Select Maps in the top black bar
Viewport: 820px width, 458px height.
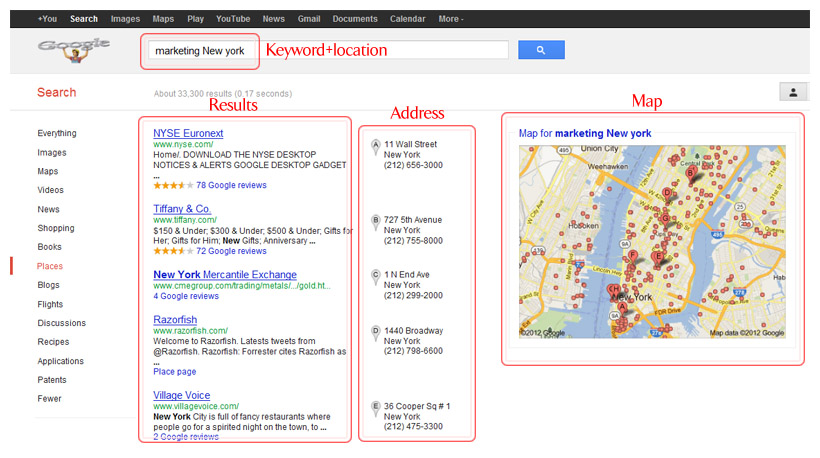pyautogui.click(x=163, y=19)
